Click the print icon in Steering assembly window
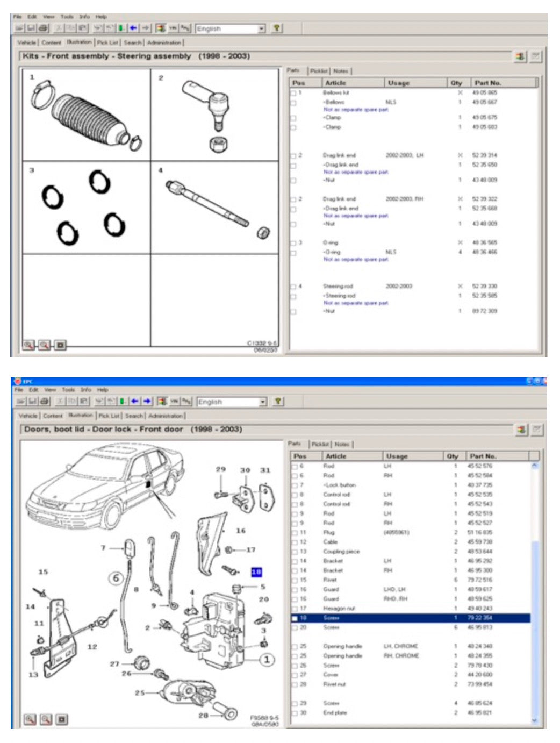Screen dimensions: 560x743 point(44,28)
